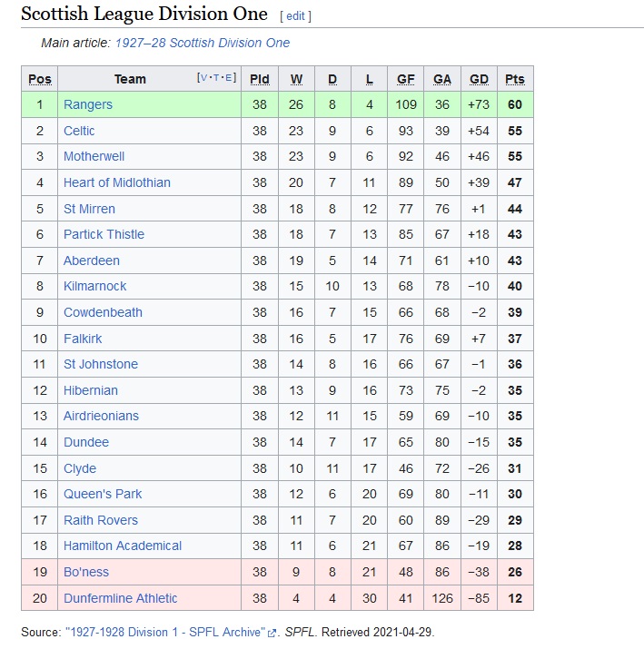Select the Kilmarnock team link
644x649 pixels.
94,286
